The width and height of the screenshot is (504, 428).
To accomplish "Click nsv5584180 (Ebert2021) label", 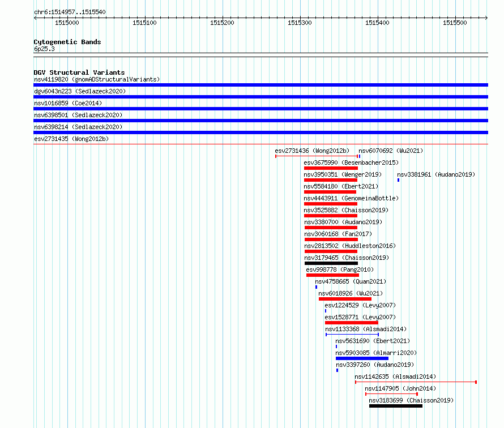I will click(341, 186).
